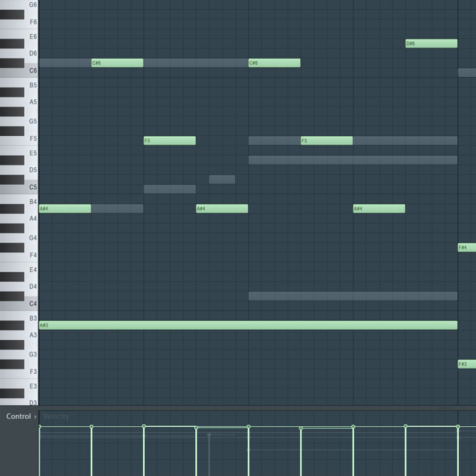Click the small ghost note near C5
This screenshot has height=476, width=476.
(222, 179)
